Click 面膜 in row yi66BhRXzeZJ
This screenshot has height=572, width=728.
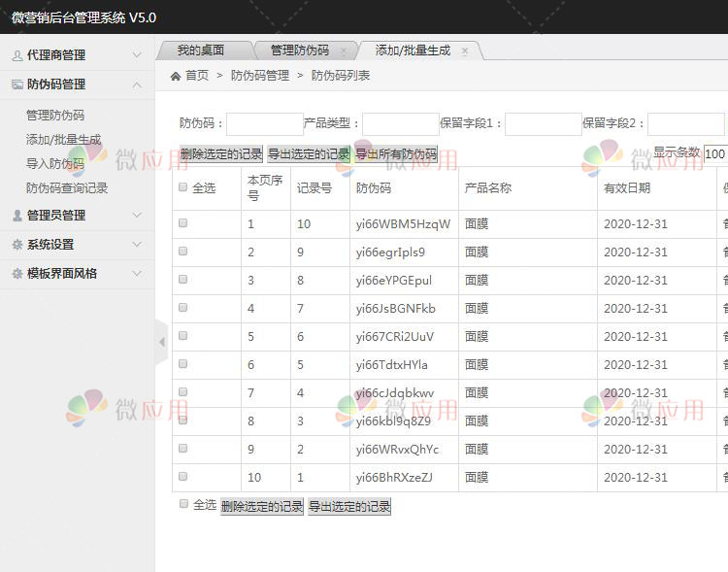(x=477, y=477)
